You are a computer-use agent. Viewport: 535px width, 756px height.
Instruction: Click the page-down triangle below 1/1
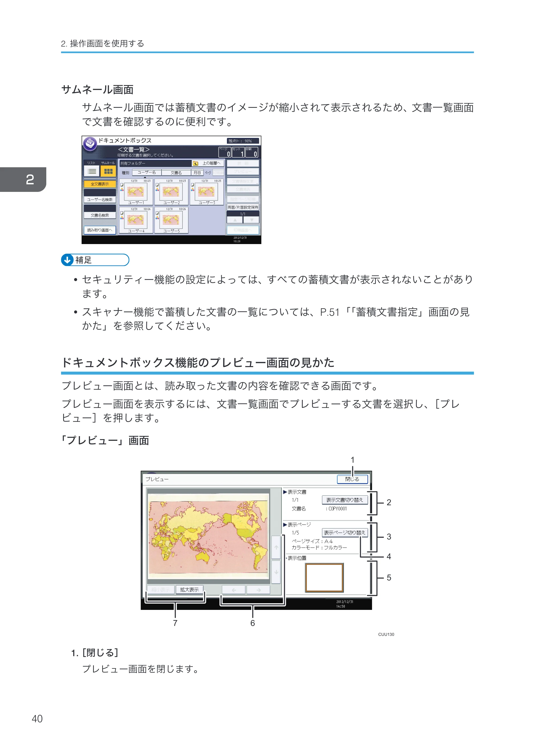click(252, 220)
